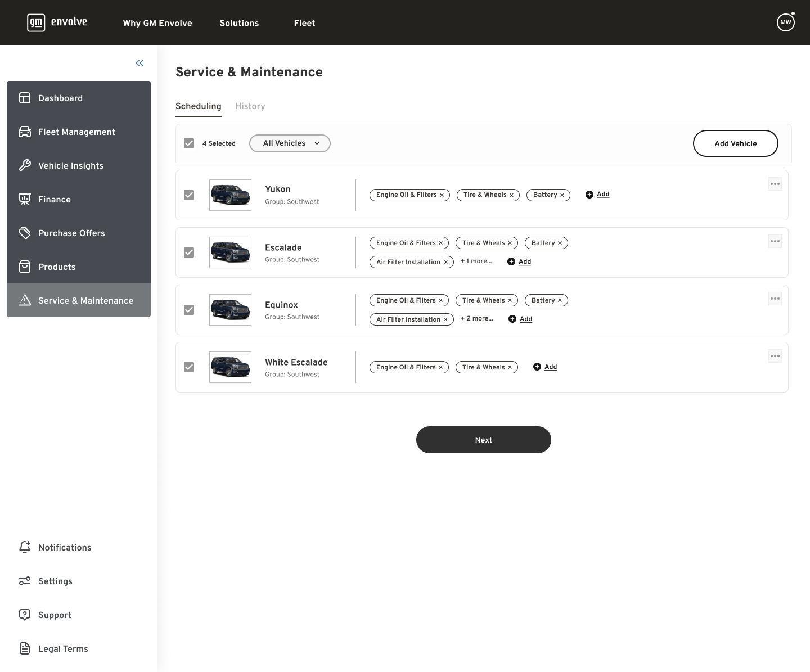Click the Next button

[x=484, y=440]
